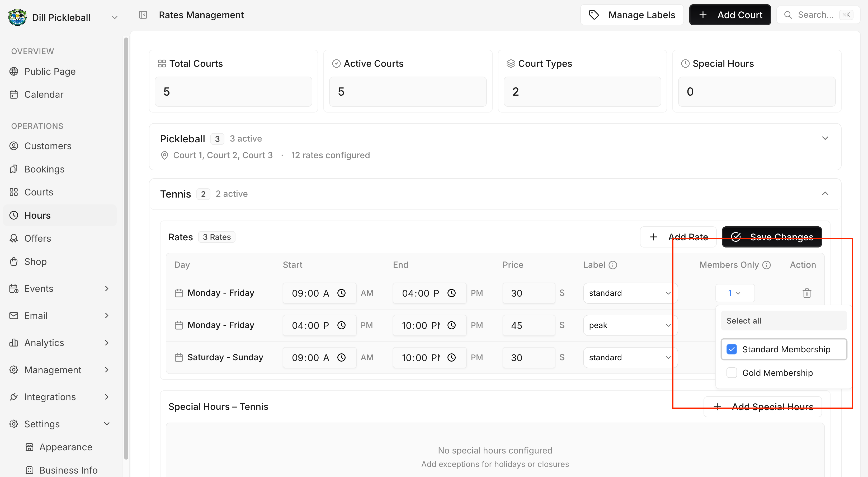Check the Gold Membership checkbox
Image resolution: width=868 pixels, height=477 pixels.
732,373
